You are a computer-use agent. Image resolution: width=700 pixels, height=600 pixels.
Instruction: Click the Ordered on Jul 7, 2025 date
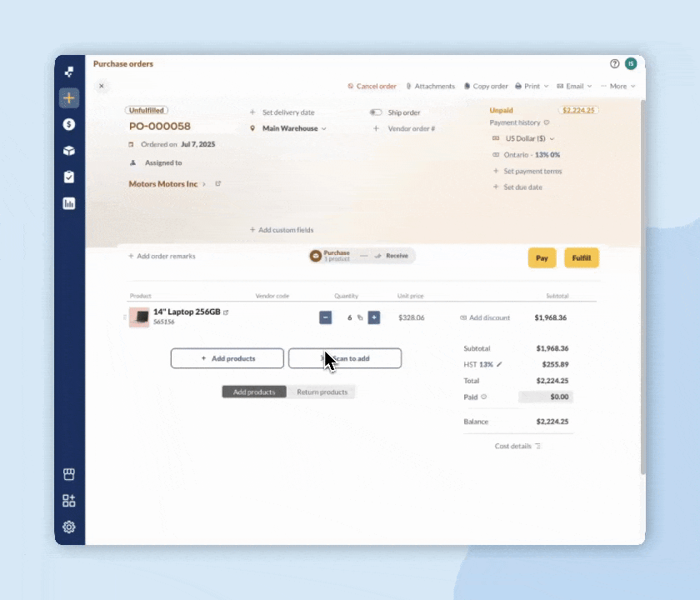[x=172, y=144]
